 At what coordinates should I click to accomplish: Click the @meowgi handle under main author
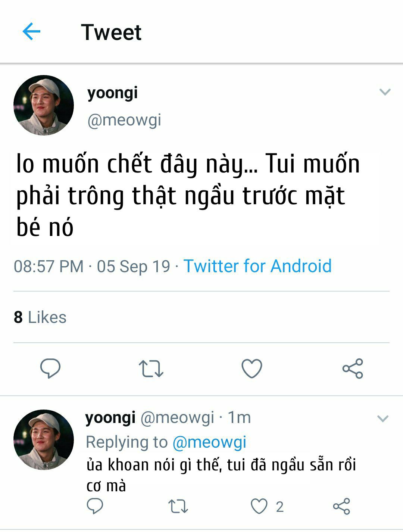(x=124, y=120)
